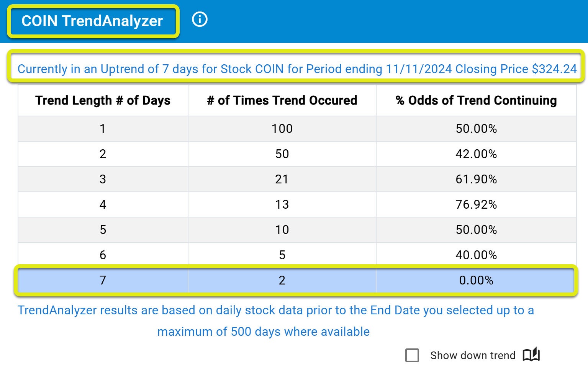
Task: Select the trend length 5 cell
Action: pyautogui.click(x=103, y=230)
